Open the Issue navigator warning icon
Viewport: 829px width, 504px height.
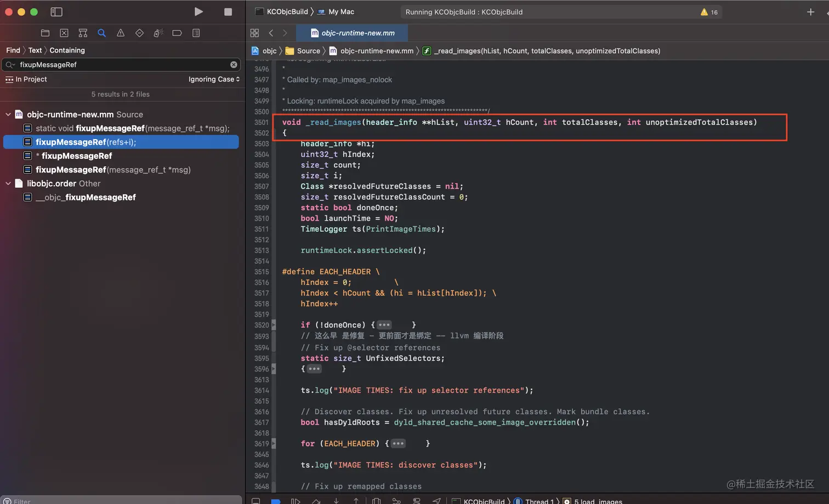coord(121,33)
